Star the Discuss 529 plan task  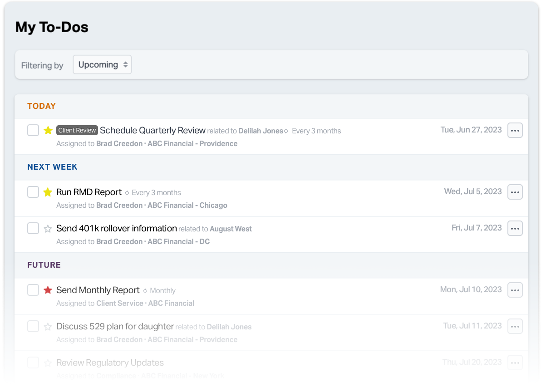(48, 326)
